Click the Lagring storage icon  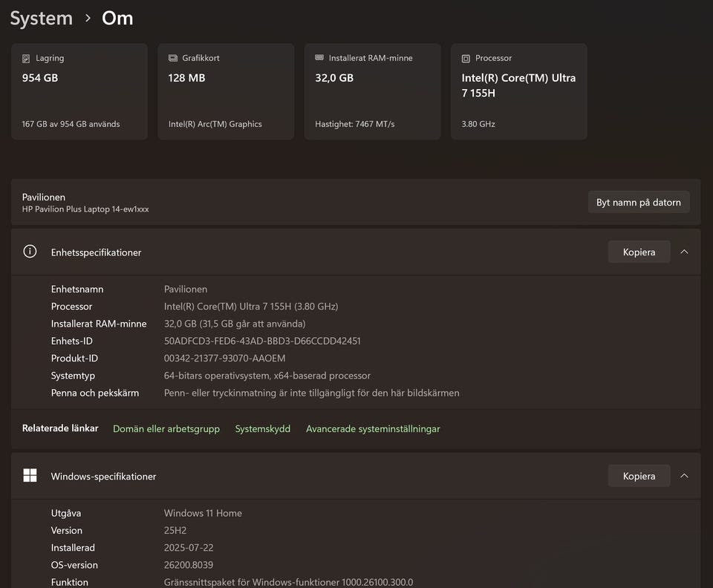click(x=27, y=58)
